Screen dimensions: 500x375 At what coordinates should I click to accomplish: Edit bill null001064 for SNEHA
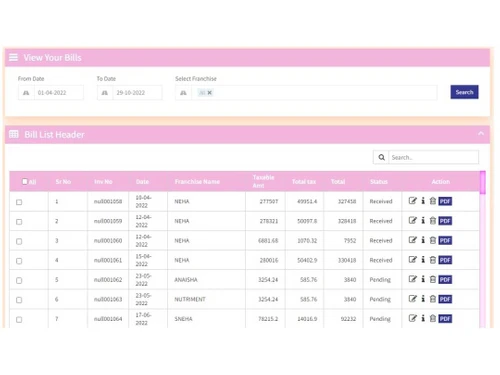[x=413, y=318]
